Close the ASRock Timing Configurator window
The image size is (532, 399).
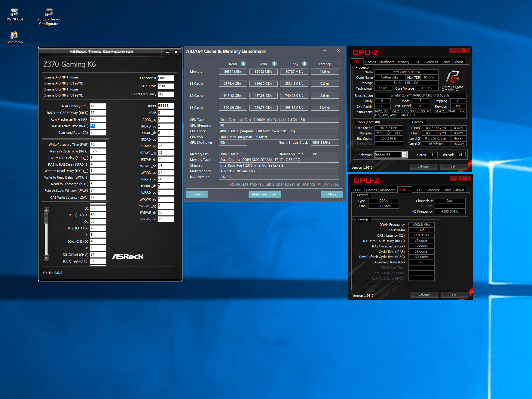[x=176, y=52]
